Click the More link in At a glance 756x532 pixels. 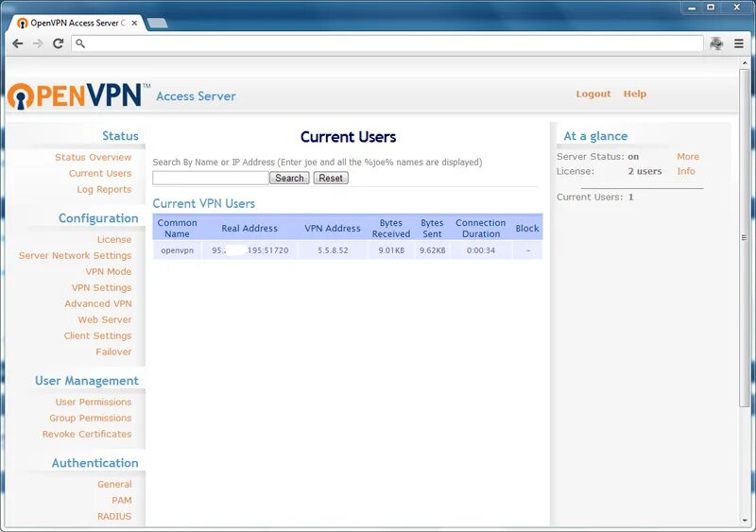[688, 156]
